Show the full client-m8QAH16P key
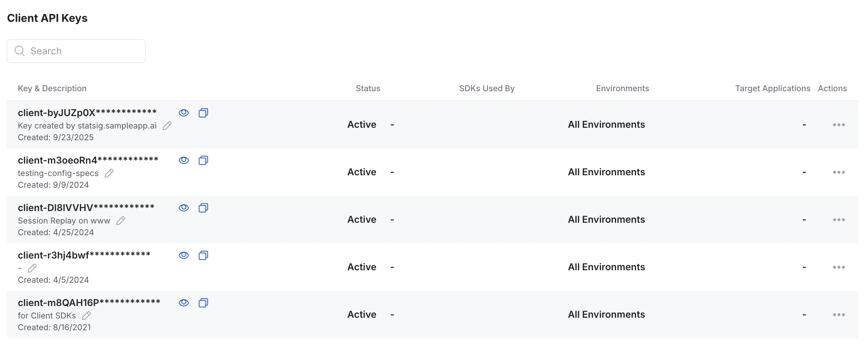This screenshot has width=868, height=346. [x=184, y=303]
